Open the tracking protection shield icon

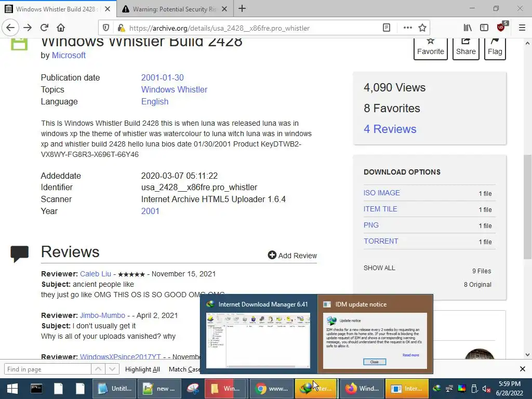(106, 28)
